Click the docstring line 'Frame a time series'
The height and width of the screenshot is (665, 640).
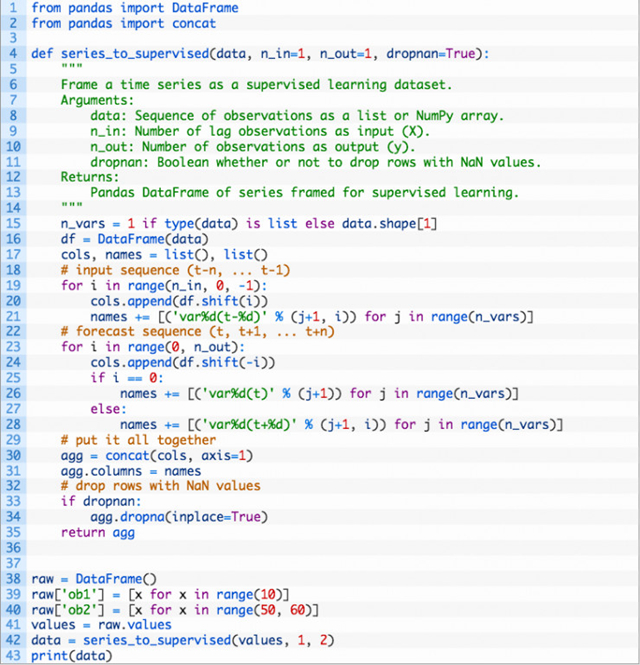click(256, 84)
